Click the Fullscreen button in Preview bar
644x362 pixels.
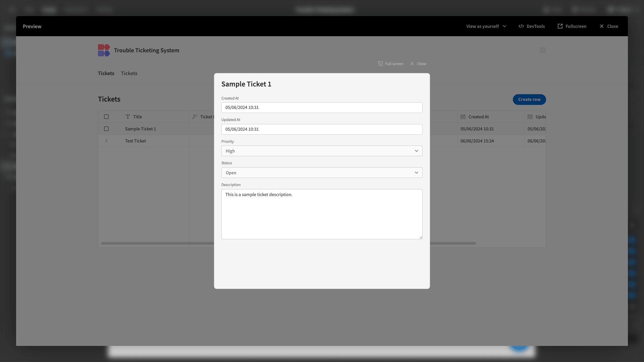572,26
